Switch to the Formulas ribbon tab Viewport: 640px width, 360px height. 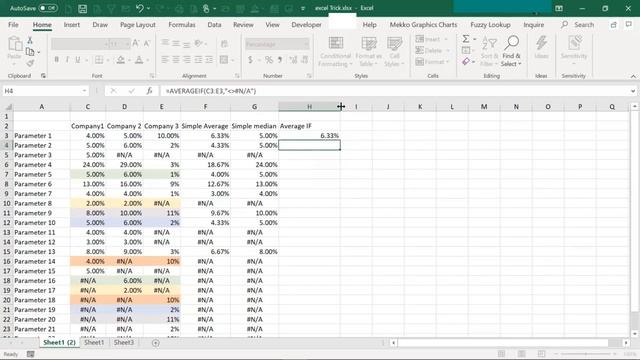[182, 25]
